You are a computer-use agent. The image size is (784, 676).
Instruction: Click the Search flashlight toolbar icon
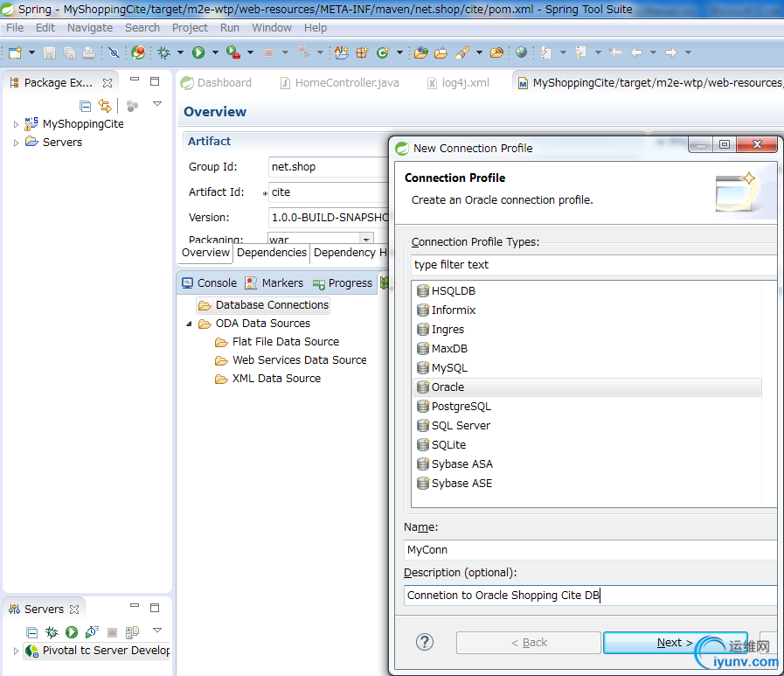462,52
